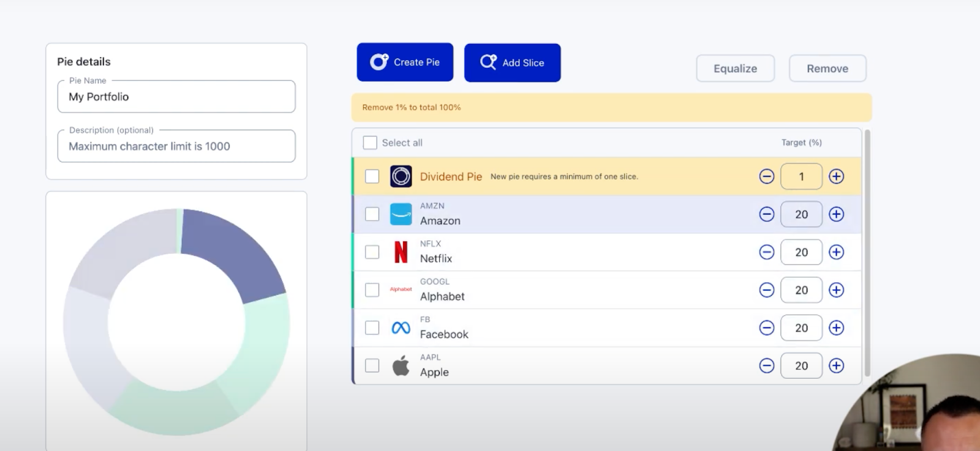Click the 'Pie details' heading
This screenshot has width=980, height=451.
[x=84, y=62]
